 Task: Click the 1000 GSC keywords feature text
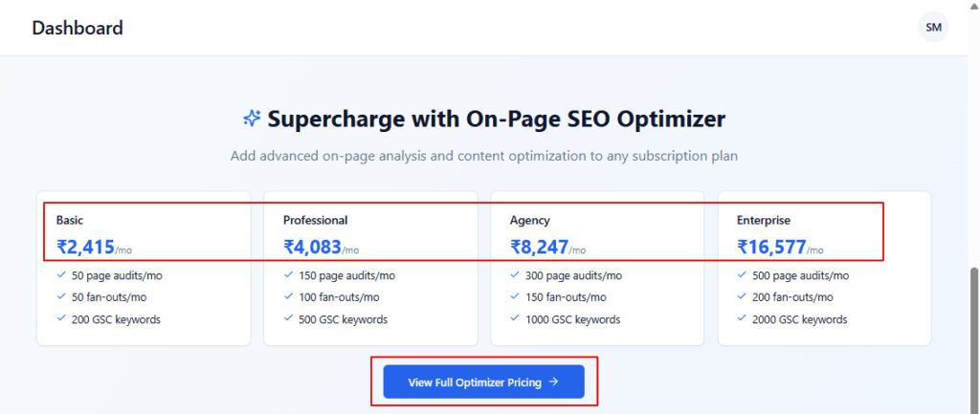(x=572, y=319)
